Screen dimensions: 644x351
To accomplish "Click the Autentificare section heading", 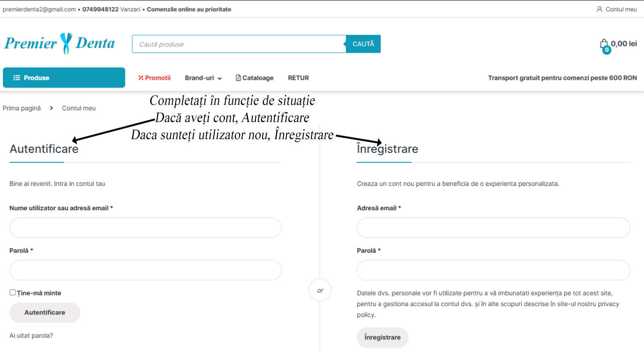I will coord(44,149).
